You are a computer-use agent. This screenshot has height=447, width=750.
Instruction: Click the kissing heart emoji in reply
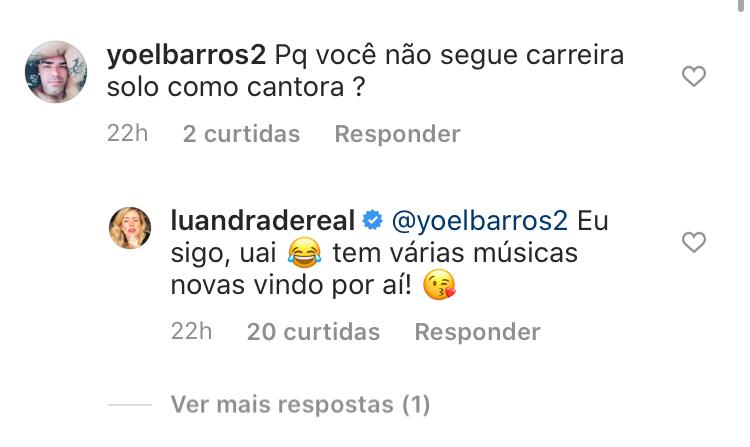coord(440,284)
